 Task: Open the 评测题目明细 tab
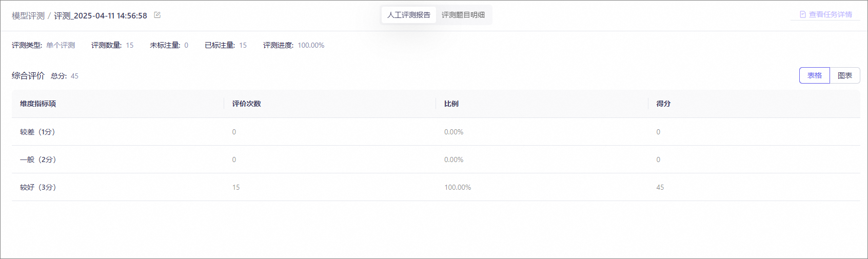click(x=463, y=15)
